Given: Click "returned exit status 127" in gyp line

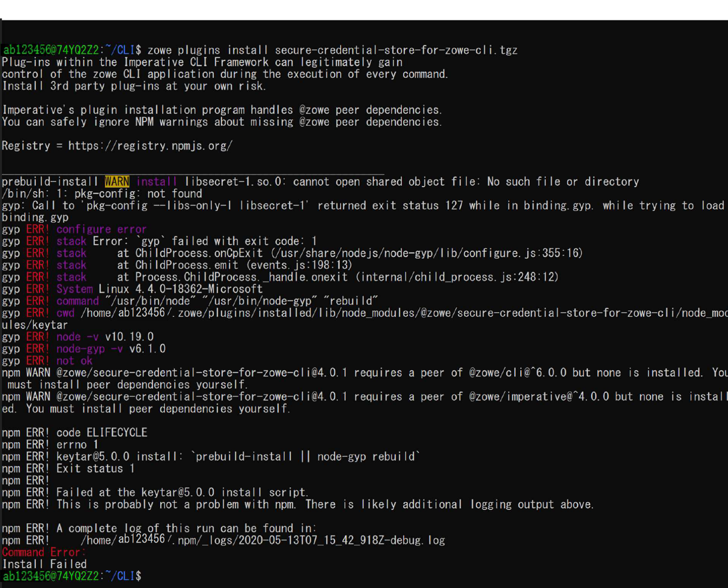Looking at the screenshot, I should (390, 206).
